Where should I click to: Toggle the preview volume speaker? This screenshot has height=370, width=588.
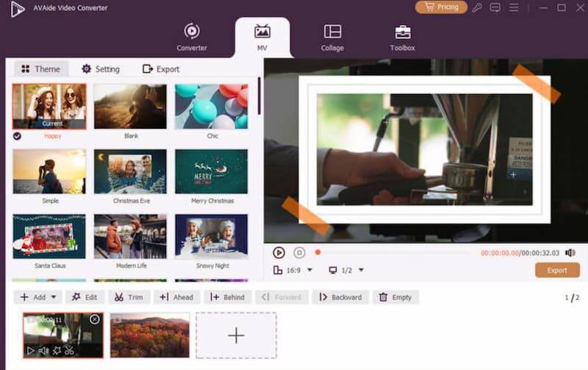(x=570, y=252)
